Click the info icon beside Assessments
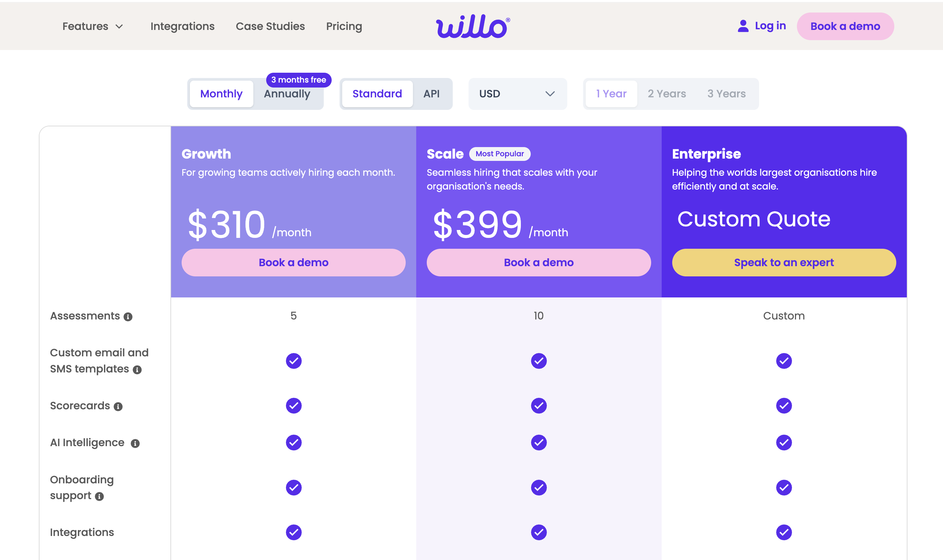 (x=128, y=317)
